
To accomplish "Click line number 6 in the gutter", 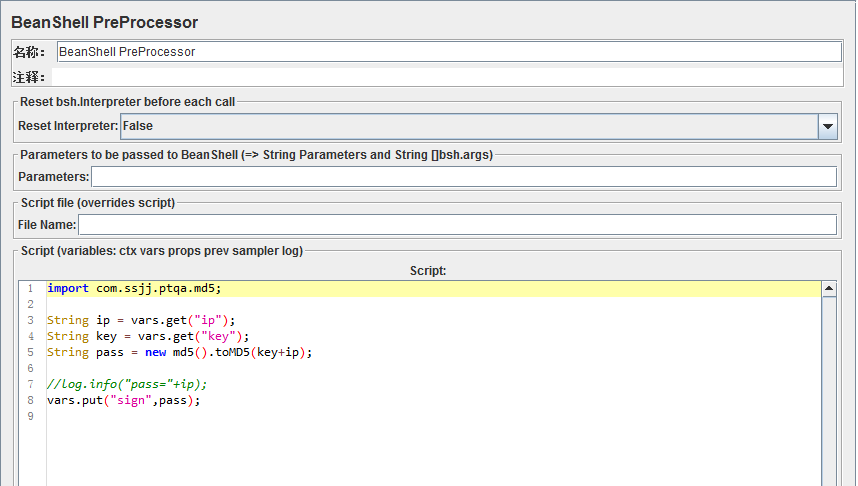I will coord(31,368).
